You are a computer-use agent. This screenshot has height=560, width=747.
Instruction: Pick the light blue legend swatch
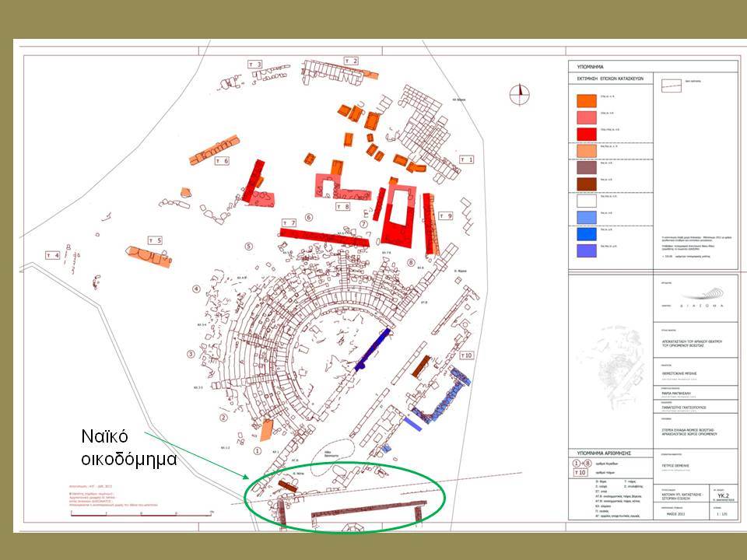click(587, 217)
